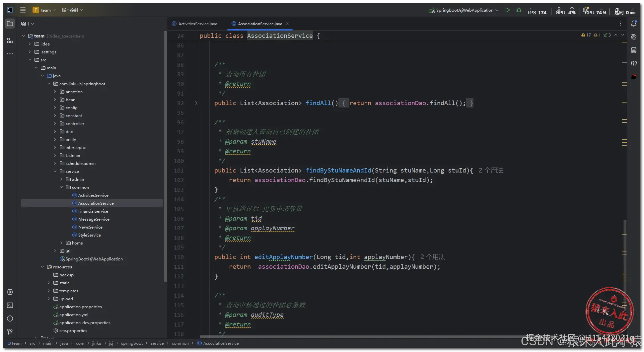Click the Run button for SpringBootJsjWebApplication
This screenshot has height=352, width=644.
pos(507,10)
